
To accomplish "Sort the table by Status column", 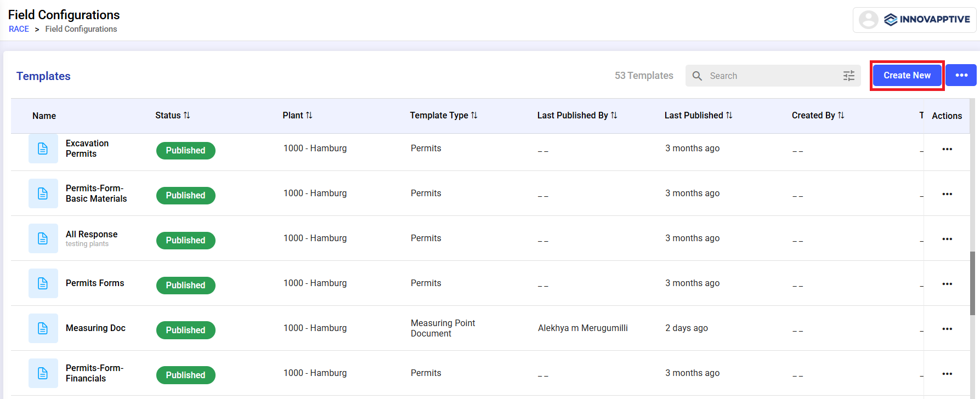I will click(x=186, y=115).
